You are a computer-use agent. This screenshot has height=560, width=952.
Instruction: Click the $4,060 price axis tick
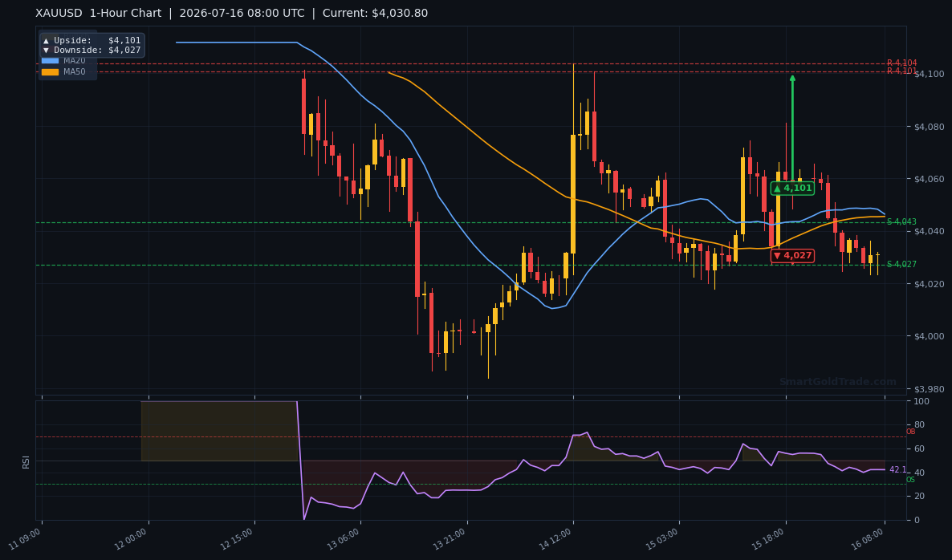pyautogui.click(x=929, y=179)
